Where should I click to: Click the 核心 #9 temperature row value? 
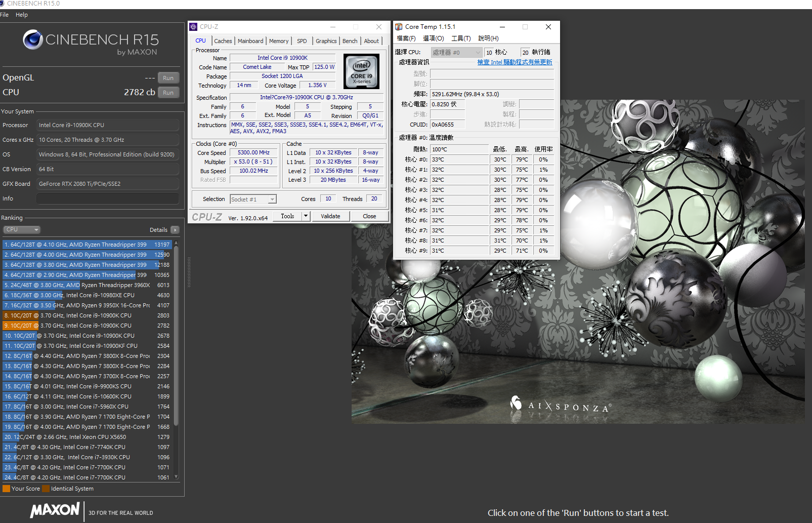pos(459,251)
